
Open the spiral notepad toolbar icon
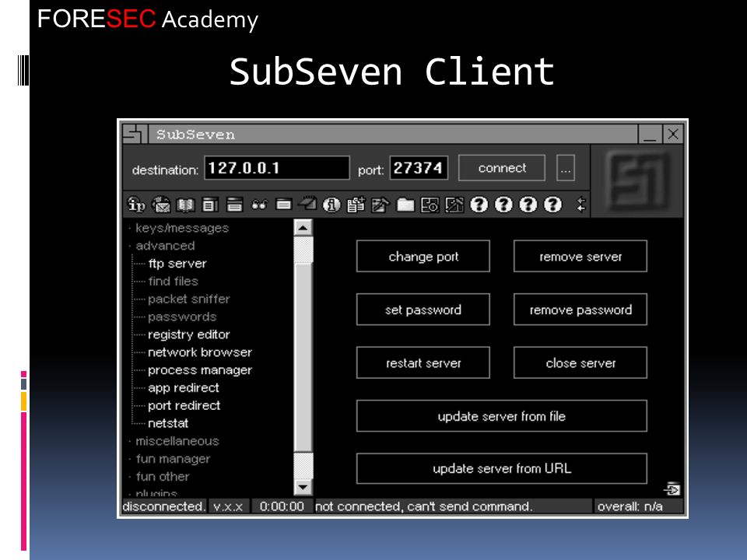tap(308, 205)
